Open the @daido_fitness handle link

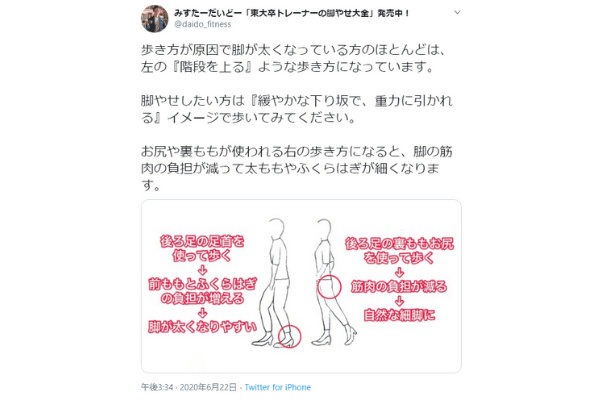[203, 24]
